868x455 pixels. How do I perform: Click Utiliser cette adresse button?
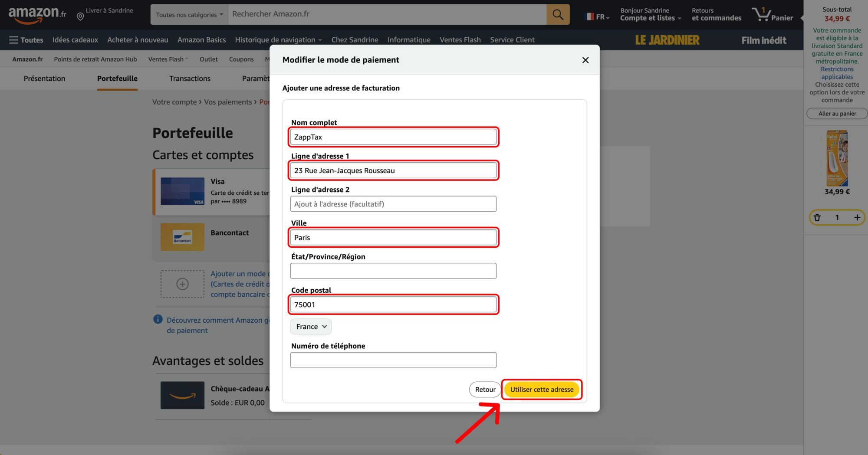542,390
